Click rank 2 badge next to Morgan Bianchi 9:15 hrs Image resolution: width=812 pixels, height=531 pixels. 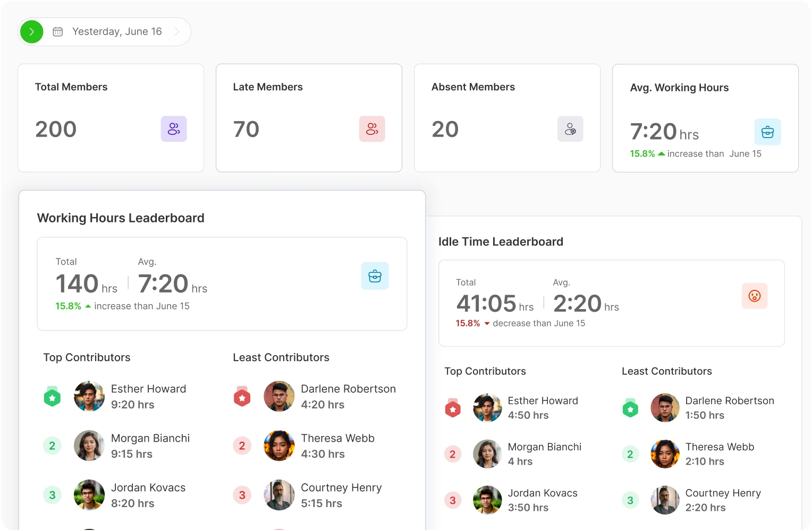click(52, 446)
